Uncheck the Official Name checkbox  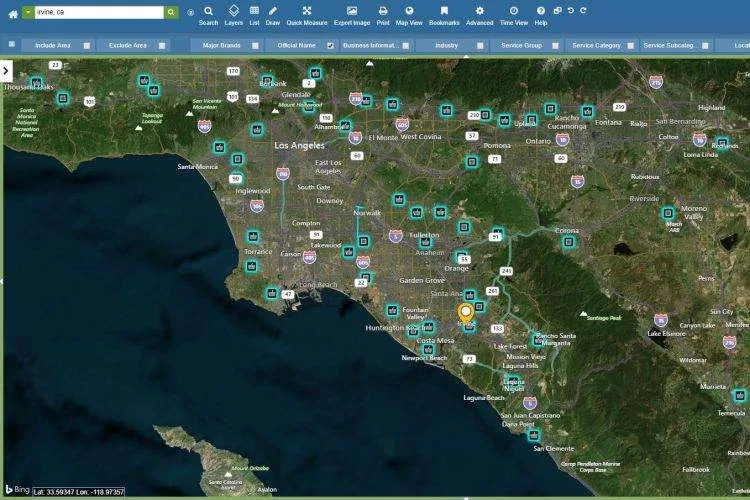tap(330, 45)
